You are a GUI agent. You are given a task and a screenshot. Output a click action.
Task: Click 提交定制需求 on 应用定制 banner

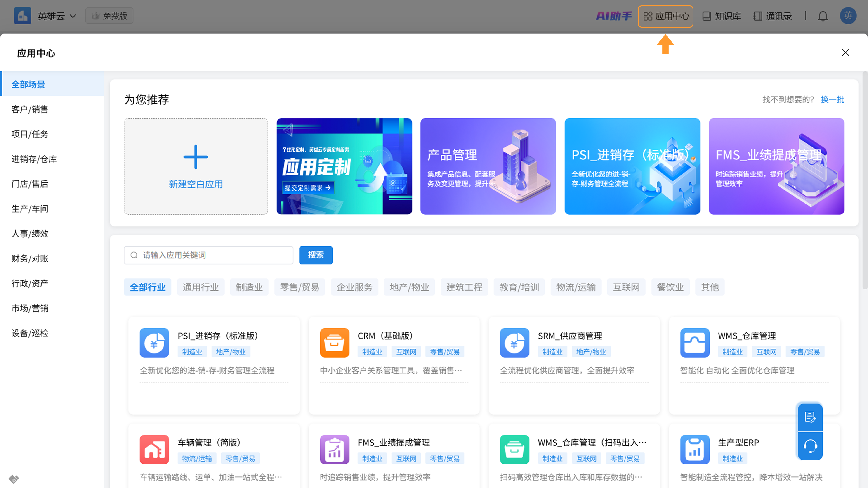click(x=308, y=188)
